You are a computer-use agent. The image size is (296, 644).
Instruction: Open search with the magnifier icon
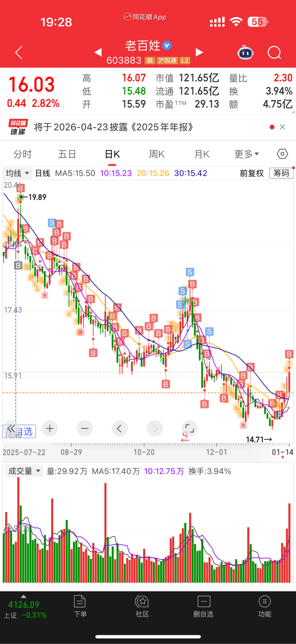pyautogui.click(x=274, y=52)
